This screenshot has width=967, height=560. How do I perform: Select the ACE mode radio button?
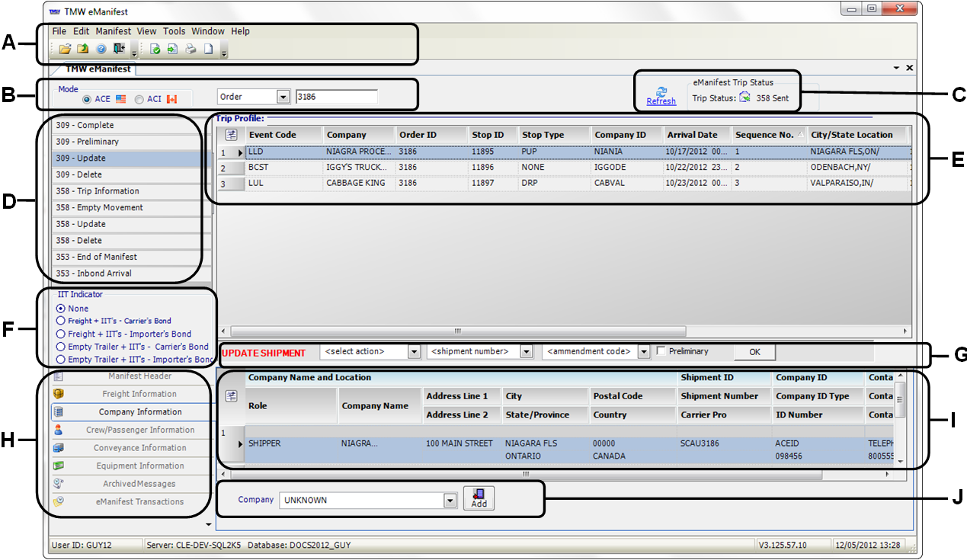click(x=87, y=99)
